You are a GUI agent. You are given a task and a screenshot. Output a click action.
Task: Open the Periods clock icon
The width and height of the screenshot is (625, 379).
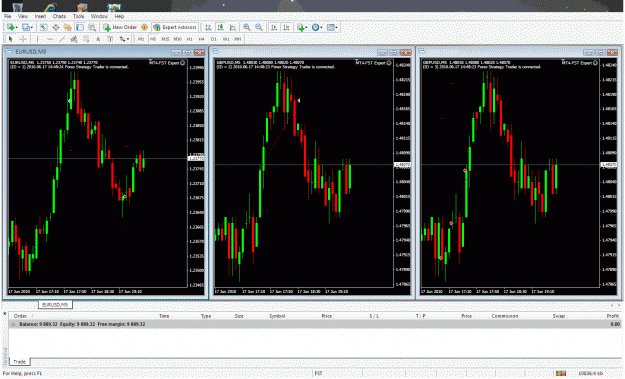point(315,27)
